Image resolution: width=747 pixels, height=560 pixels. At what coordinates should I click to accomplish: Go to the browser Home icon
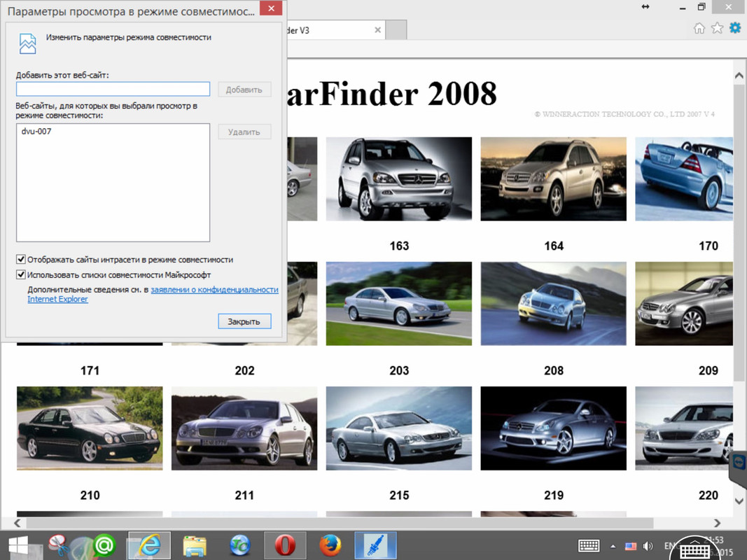(699, 28)
